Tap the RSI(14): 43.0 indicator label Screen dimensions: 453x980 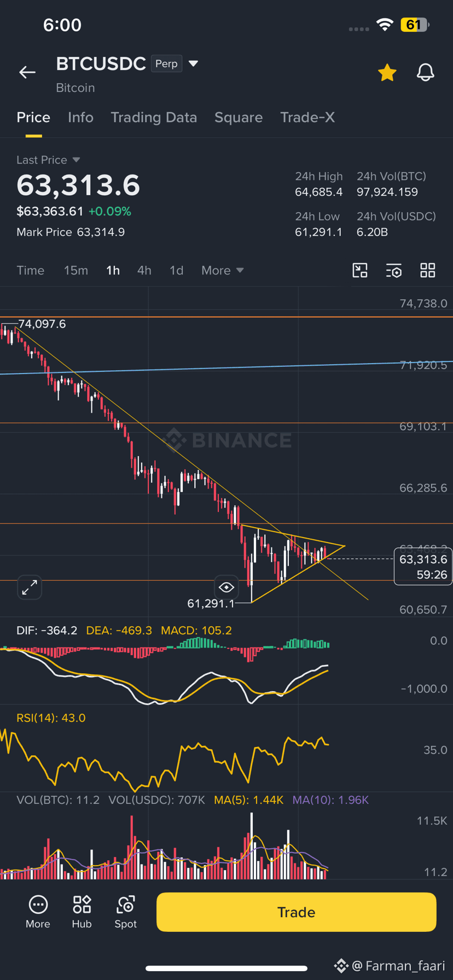[51, 717]
